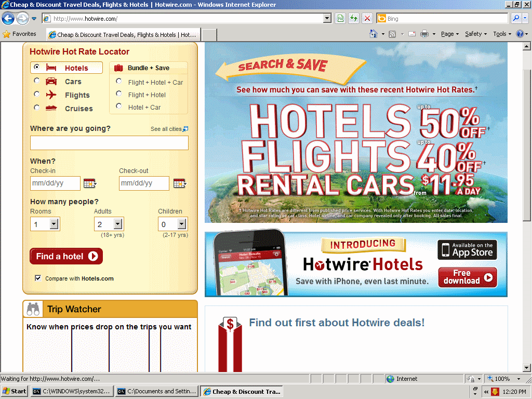532x399 pixels.
Task: Click the Cars icon in rate locator
Action: tap(51, 81)
